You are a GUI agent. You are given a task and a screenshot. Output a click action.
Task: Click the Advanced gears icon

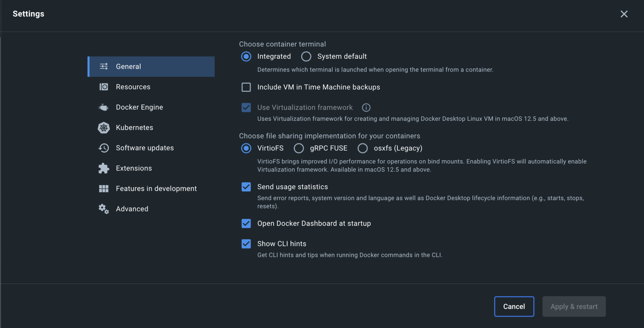point(104,208)
